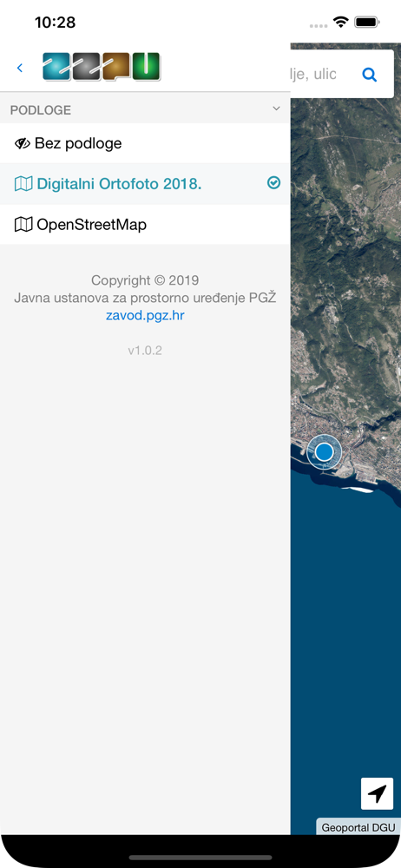Click the green U logo tile
Image resolution: width=401 pixels, height=868 pixels.
(x=146, y=67)
